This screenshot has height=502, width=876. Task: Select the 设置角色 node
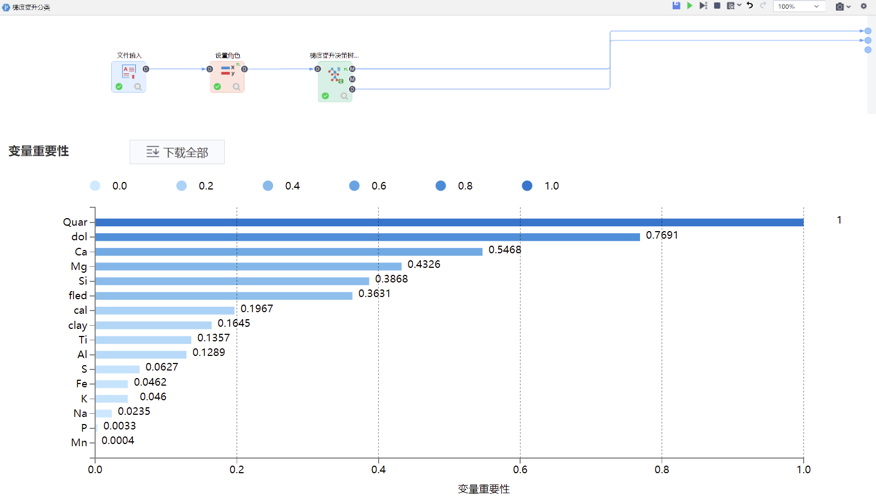tap(227, 72)
